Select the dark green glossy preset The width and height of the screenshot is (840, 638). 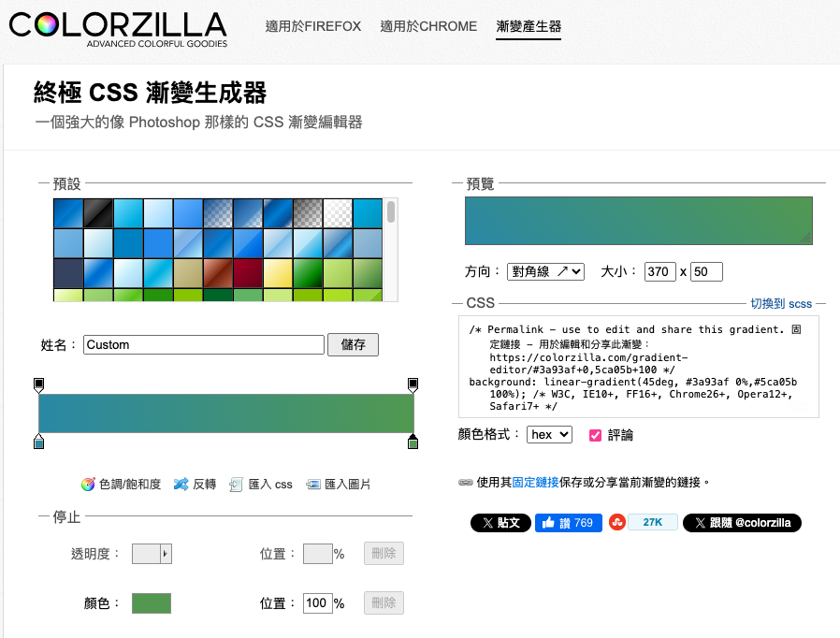308,273
